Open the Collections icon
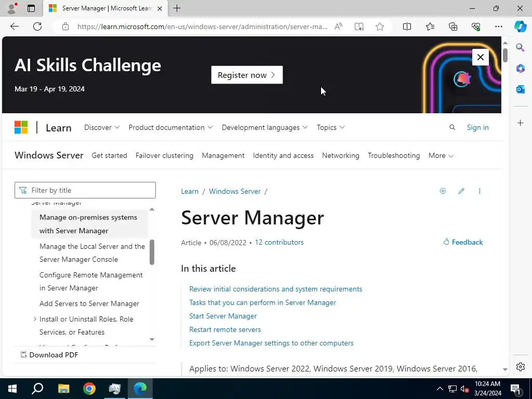 [453, 26]
